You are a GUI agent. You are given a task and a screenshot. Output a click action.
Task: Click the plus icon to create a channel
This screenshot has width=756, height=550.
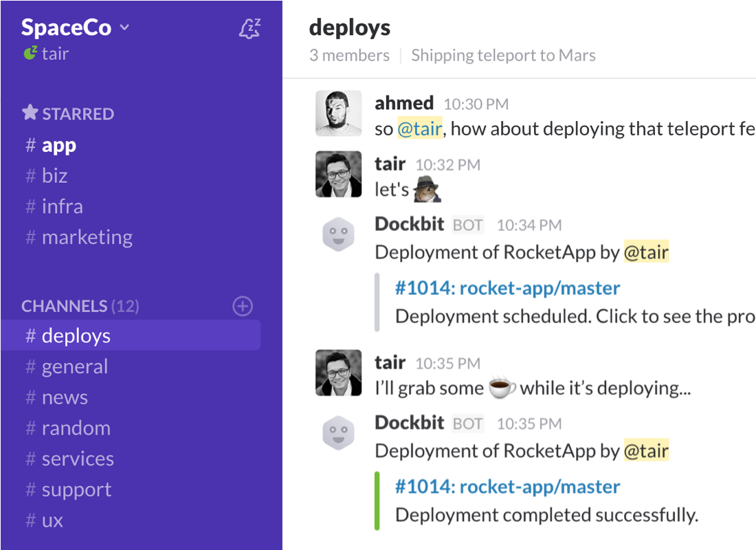point(242,306)
